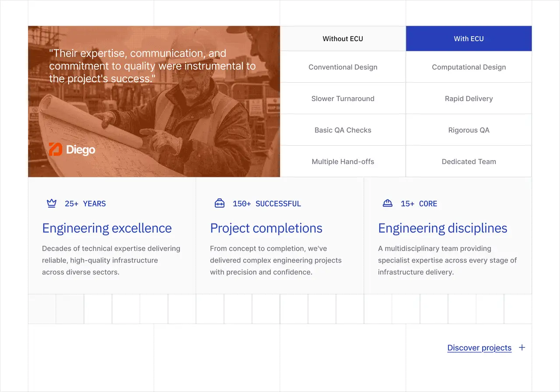This screenshot has width=560, height=392.
Task: Click the 25+ YEARS label
Action: [85, 203]
